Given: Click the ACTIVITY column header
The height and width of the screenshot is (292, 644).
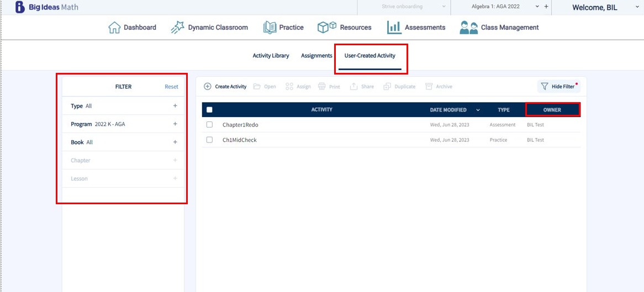Looking at the screenshot, I should point(321,110).
